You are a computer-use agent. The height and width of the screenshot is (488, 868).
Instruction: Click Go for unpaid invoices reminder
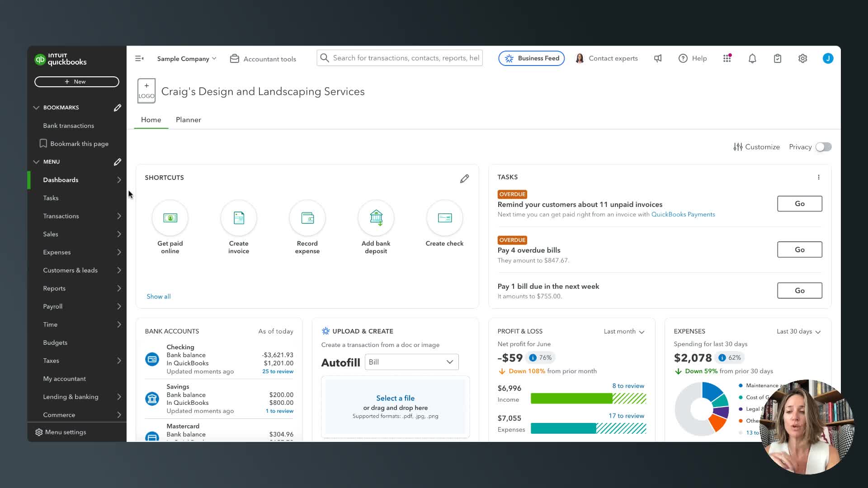800,204
